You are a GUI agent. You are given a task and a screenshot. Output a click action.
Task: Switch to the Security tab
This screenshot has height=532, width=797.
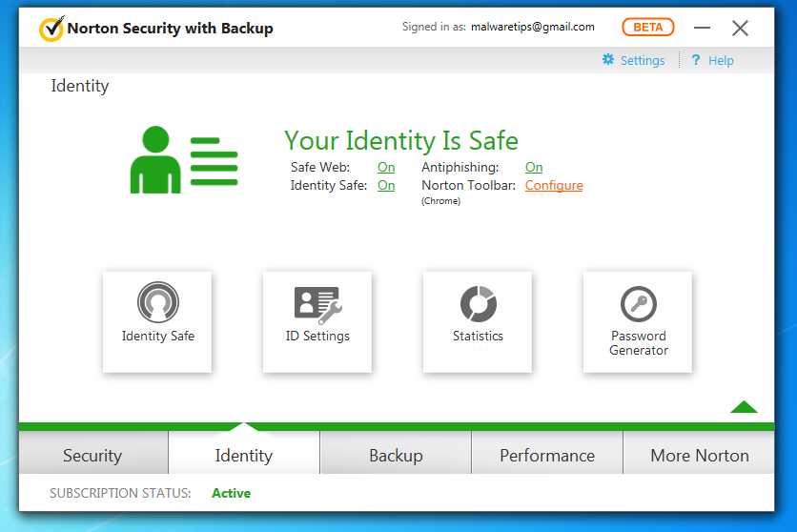[93, 455]
